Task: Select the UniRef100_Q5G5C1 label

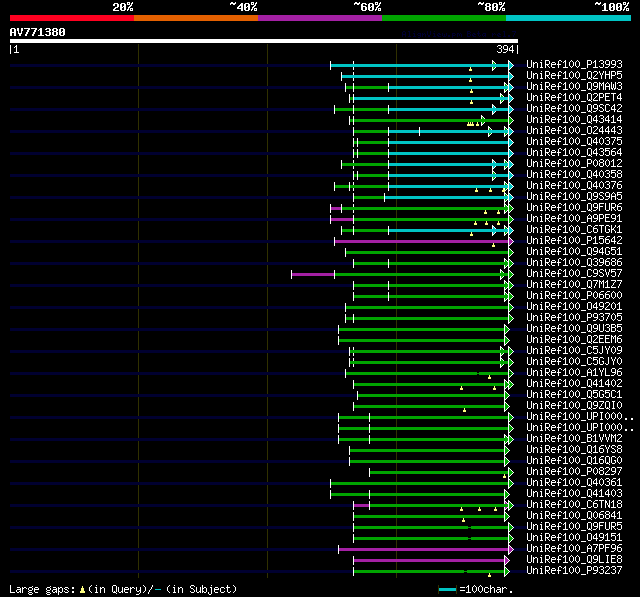Action: pos(574,395)
